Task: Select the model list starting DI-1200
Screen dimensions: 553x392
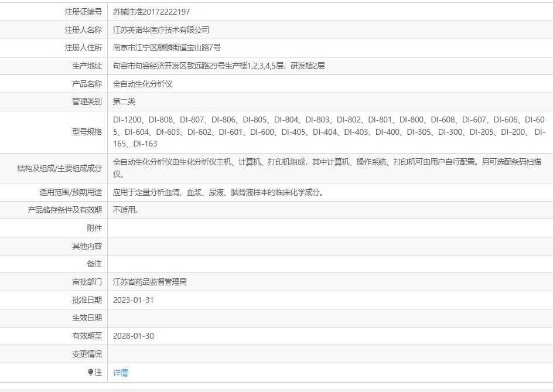Action: (x=329, y=132)
